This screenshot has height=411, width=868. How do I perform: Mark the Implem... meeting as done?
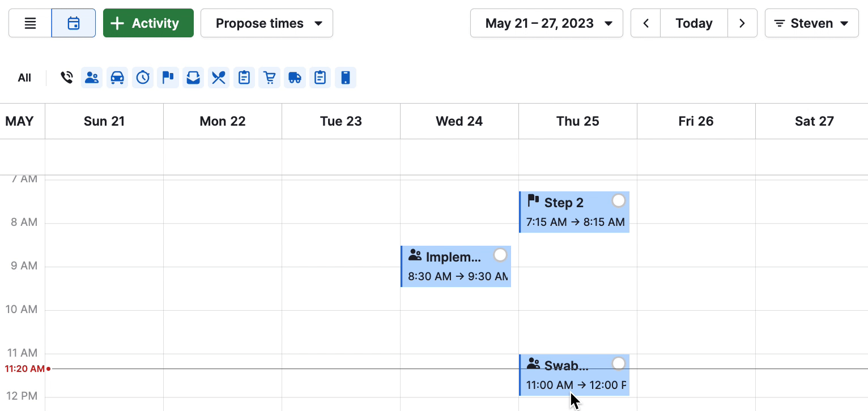[x=500, y=255]
